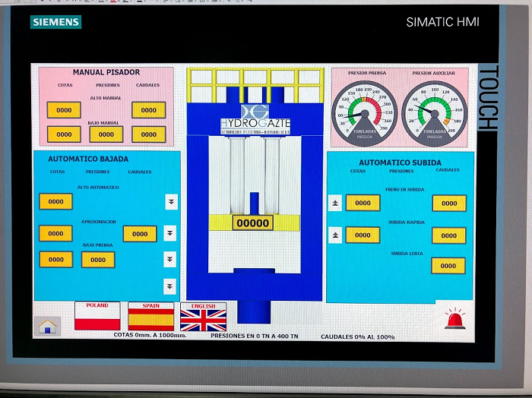
Task: Switch language with the Spain flag
Action: click(150, 316)
